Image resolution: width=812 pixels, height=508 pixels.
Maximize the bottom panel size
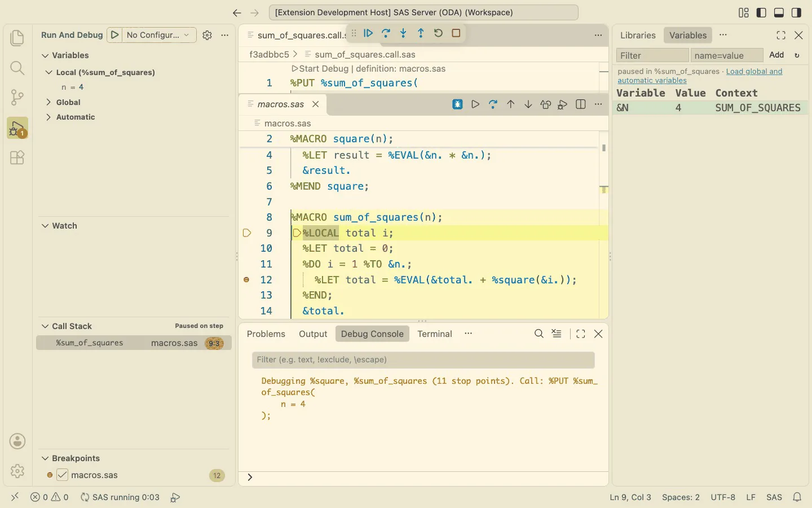coord(581,334)
